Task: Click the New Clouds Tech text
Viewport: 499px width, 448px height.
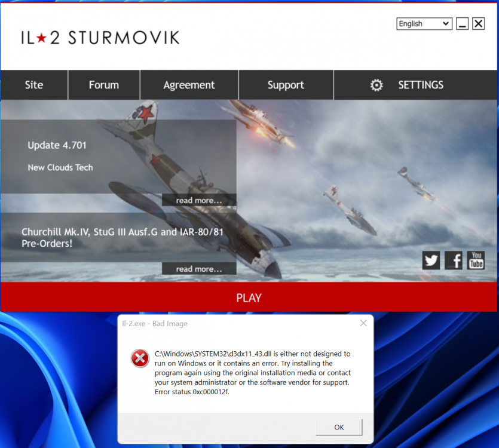Action: (x=60, y=167)
